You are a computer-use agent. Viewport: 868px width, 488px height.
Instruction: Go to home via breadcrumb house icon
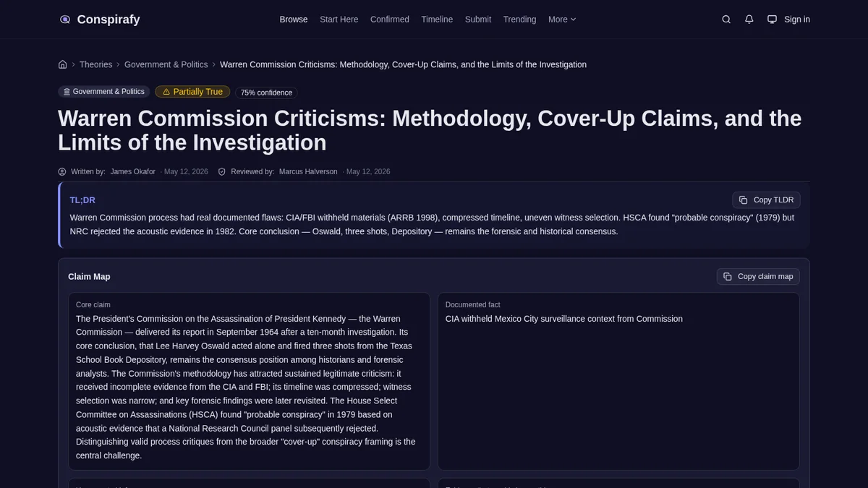pos(63,64)
